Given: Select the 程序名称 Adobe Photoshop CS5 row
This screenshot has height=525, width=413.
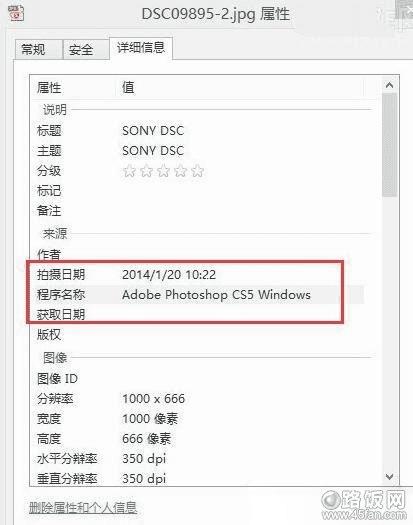Looking at the screenshot, I should (200, 295).
